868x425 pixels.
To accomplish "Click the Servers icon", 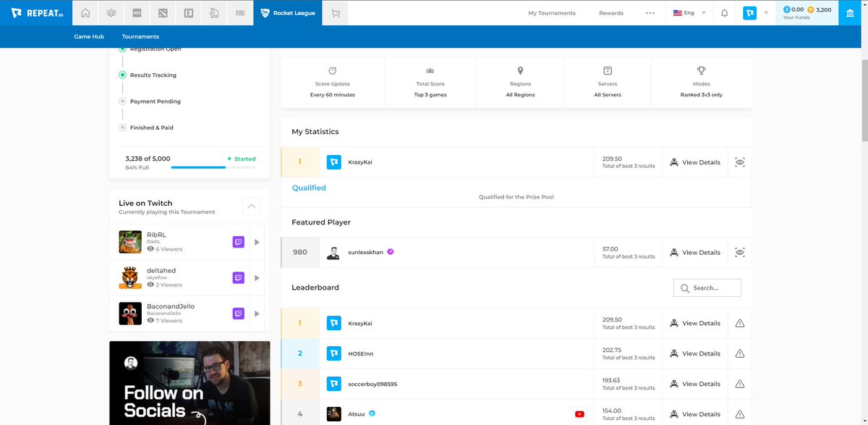I will [x=608, y=70].
